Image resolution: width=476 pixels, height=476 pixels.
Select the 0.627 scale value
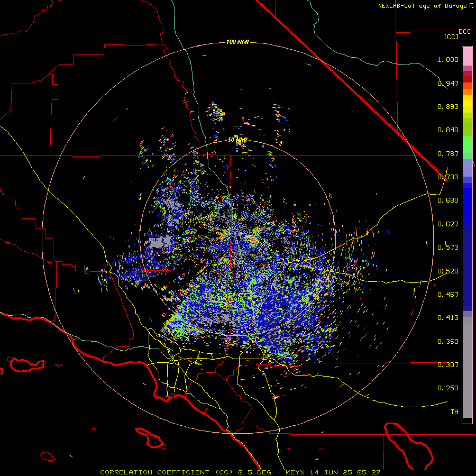[448, 224]
